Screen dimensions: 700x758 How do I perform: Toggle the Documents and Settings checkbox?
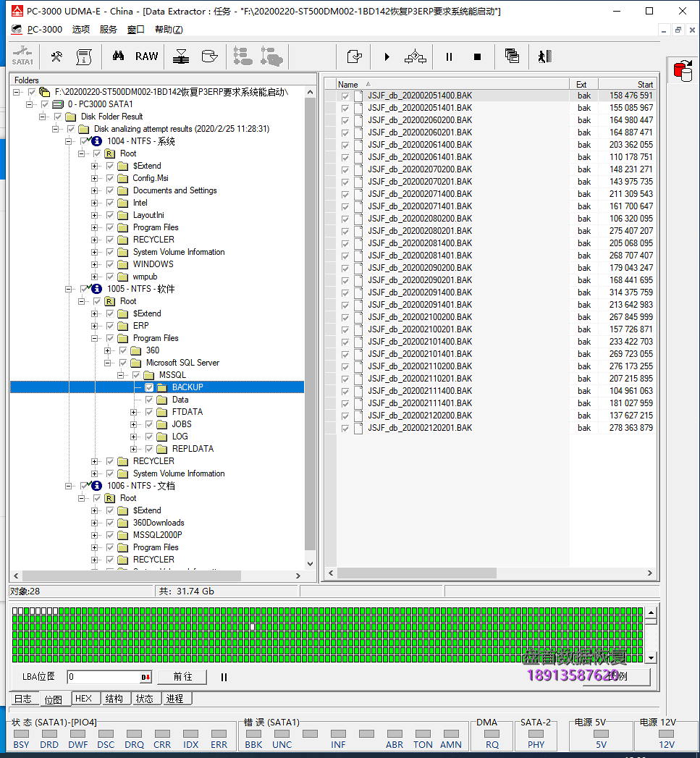tap(110, 190)
